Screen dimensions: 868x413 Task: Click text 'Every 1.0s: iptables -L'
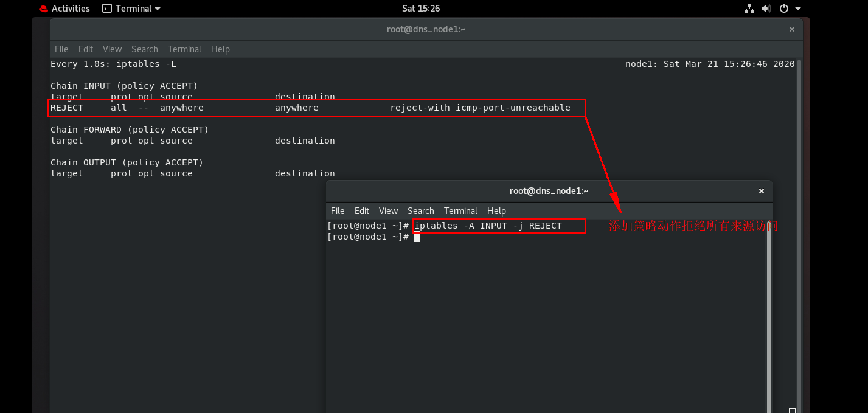113,64
